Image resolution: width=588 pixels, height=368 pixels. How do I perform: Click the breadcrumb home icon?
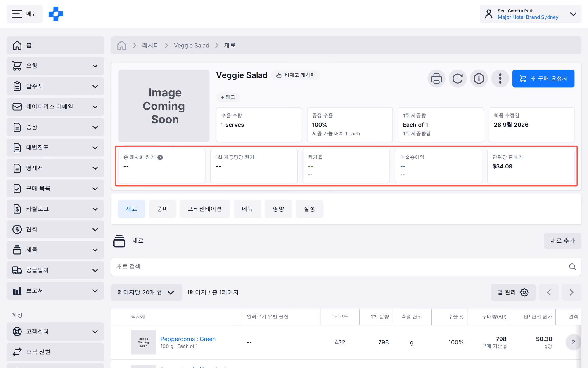(x=121, y=45)
